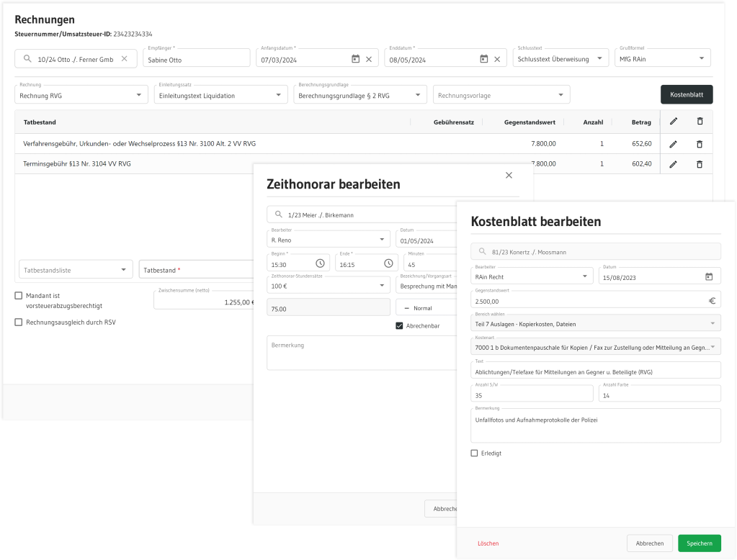
Task: Open calendar in Kostenblatt Datum field
Action: pyautogui.click(x=709, y=276)
